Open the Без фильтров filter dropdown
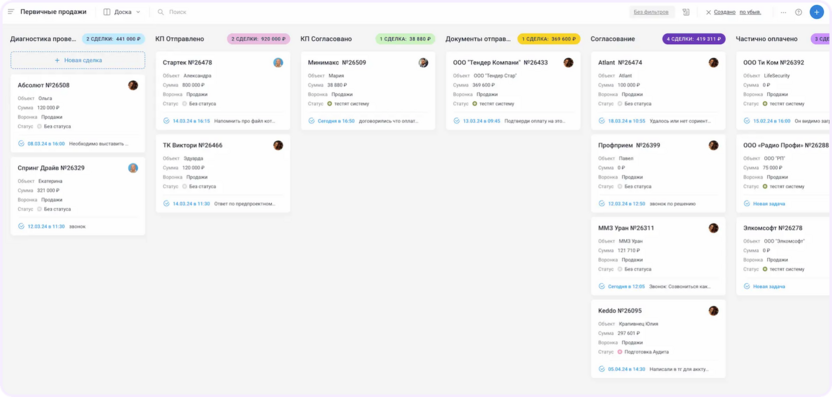Image resolution: width=832 pixels, height=397 pixels. tap(652, 12)
